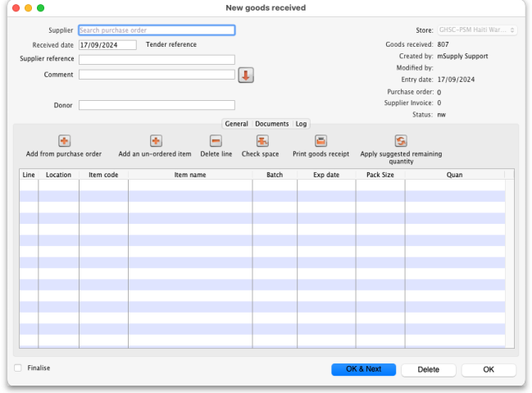Click the Check space icon
This screenshot has height=393, width=532.
tap(262, 141)
